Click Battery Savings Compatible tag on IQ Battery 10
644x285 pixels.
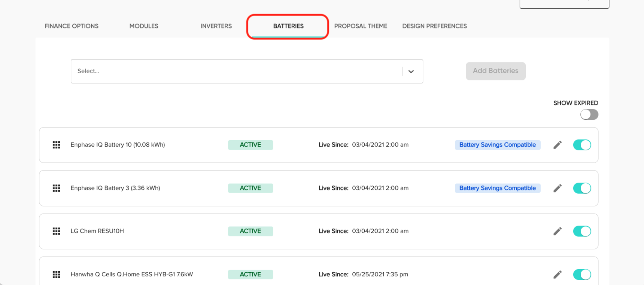tap(498, 145)
